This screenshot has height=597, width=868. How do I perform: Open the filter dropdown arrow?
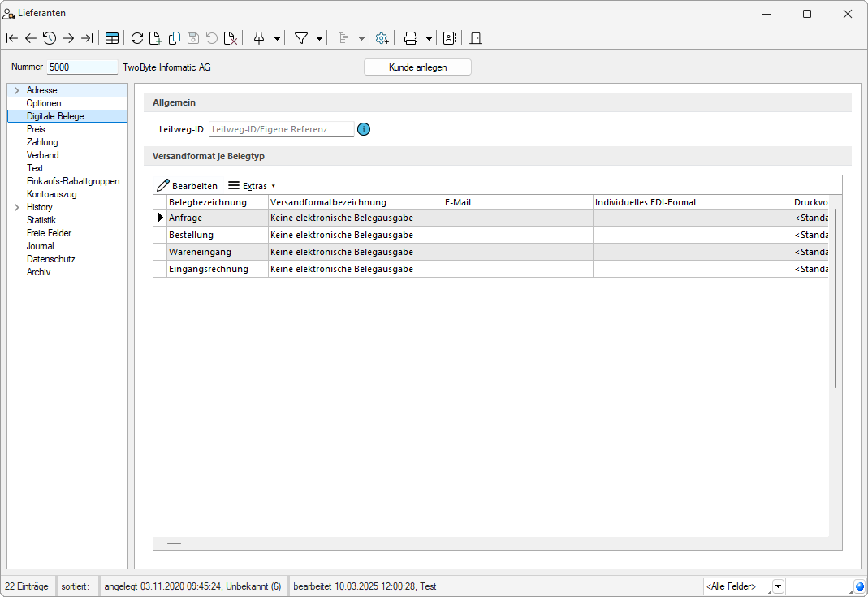click(319, 38)
